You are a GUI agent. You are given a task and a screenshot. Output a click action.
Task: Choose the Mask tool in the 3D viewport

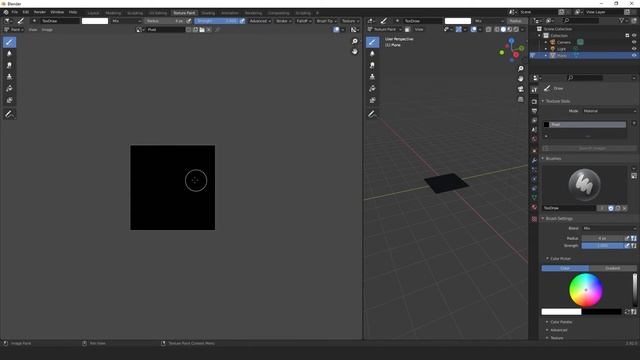click(x=372, y=100)
